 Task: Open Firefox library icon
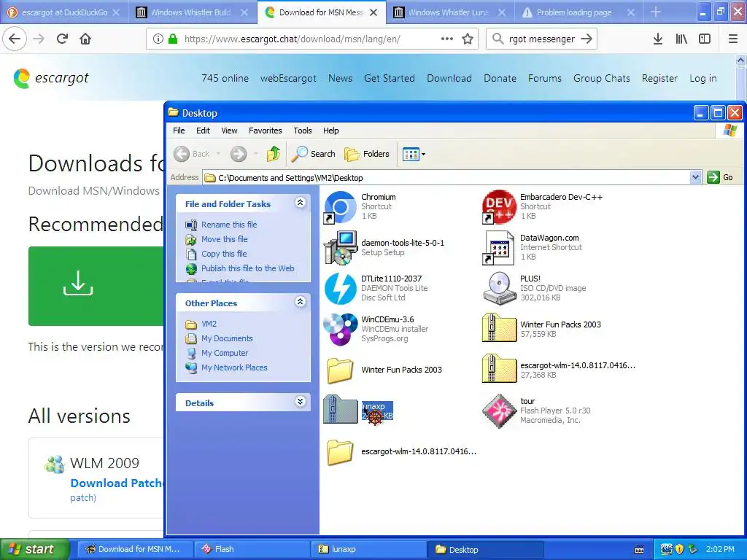[681, 39]
